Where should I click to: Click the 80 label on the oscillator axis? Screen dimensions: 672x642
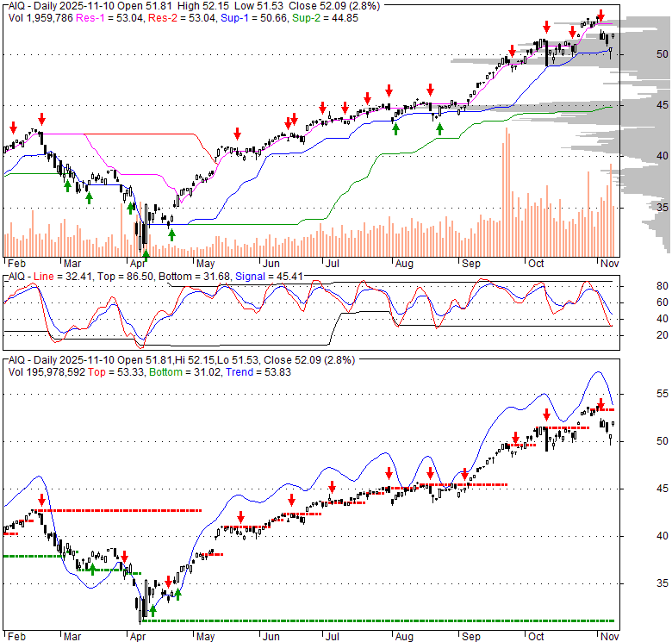tap(663, 286)
